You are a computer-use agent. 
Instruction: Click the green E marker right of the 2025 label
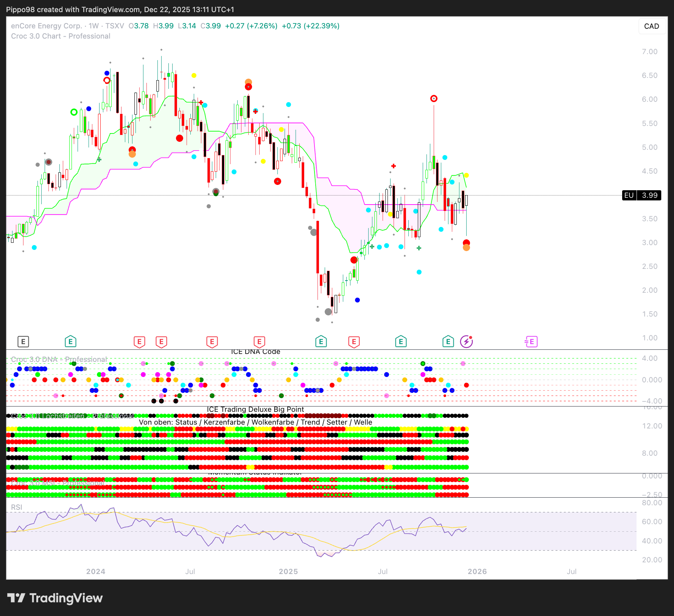[321, 342]
